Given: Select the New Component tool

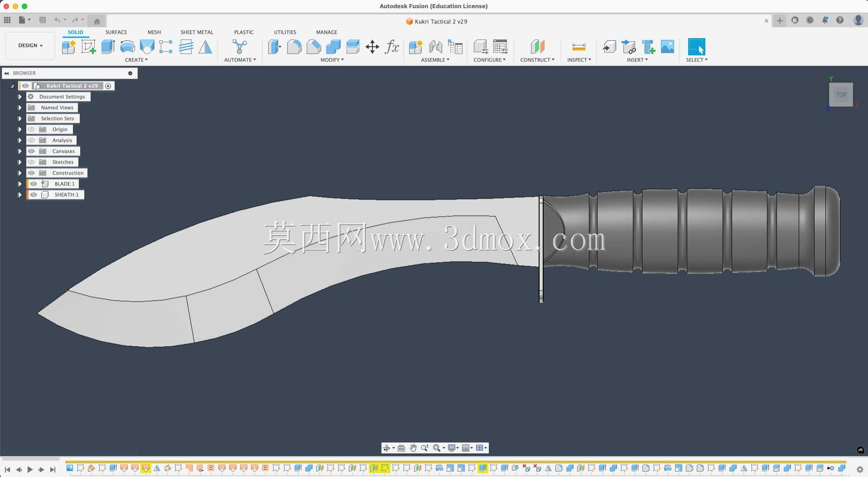Looking at the screenshot, I should click(68, 47).
